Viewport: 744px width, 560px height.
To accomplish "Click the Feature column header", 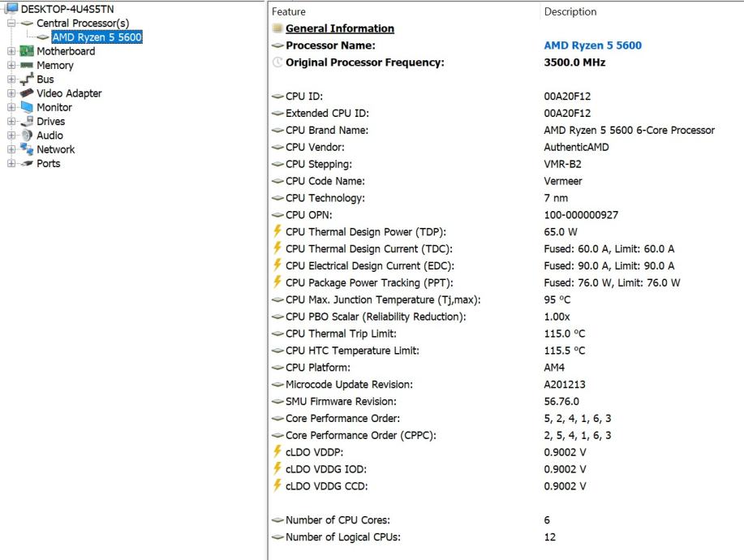I will coord(289,12).
